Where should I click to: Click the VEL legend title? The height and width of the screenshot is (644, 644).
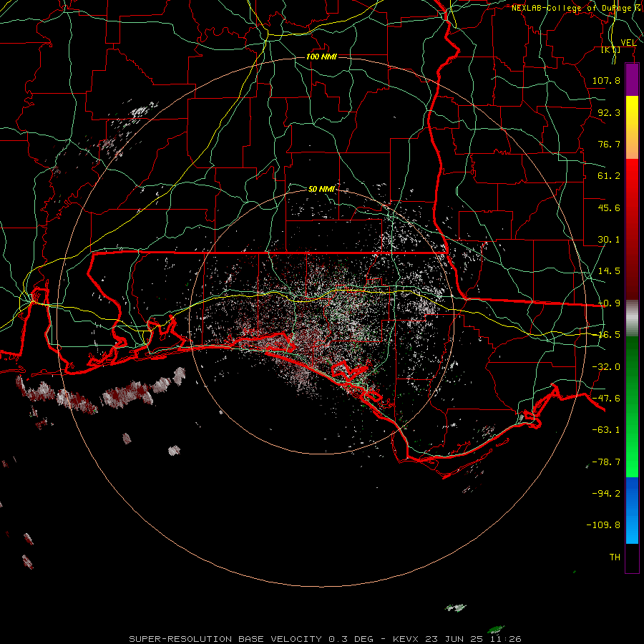click(x=628, y=43)
